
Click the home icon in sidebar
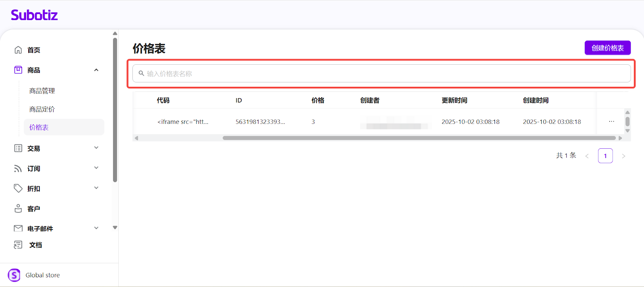coord(18,50)
